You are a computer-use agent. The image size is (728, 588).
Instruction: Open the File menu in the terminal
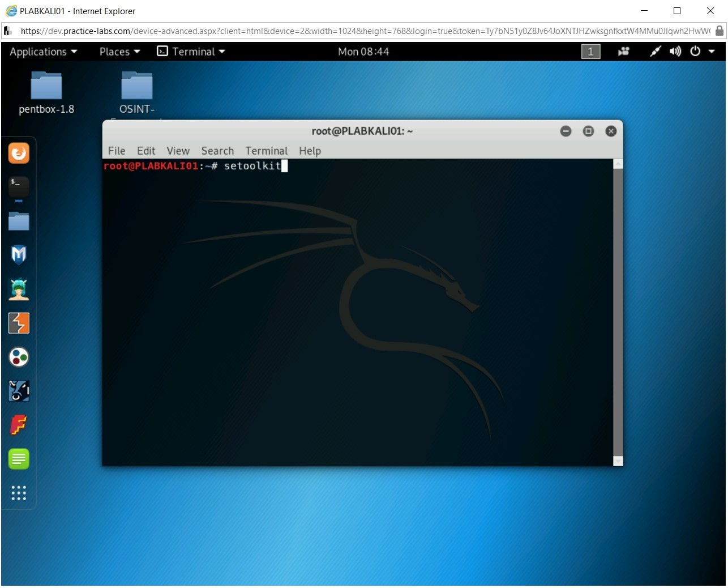[116, 151]
